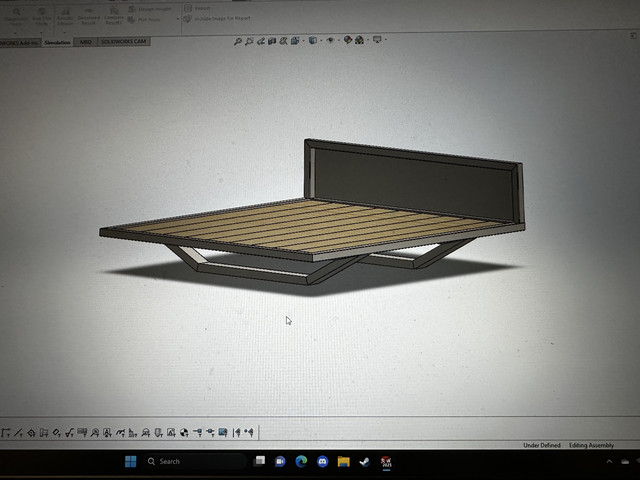Click Diagnostic Tools in Simulation ribbon
Viewport: 640px width, 480px height.
click(16, 15)
